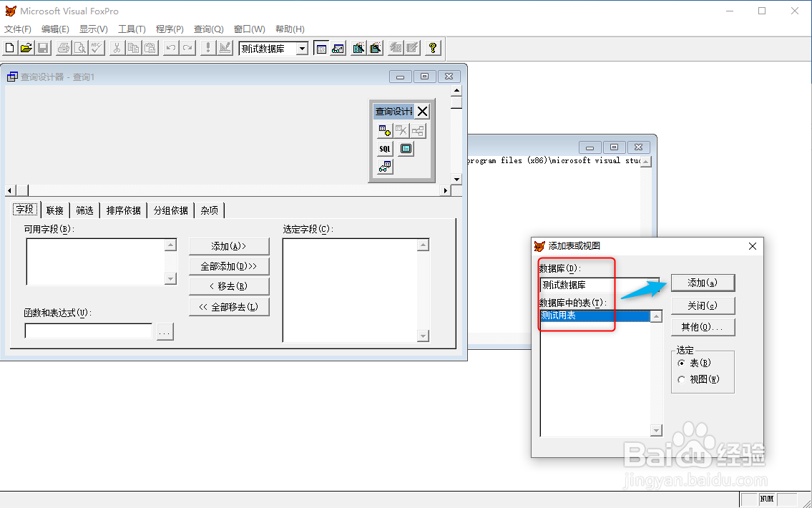Click the 关闭(C) button
812x508 pixels.
click(x=703, y=306)
